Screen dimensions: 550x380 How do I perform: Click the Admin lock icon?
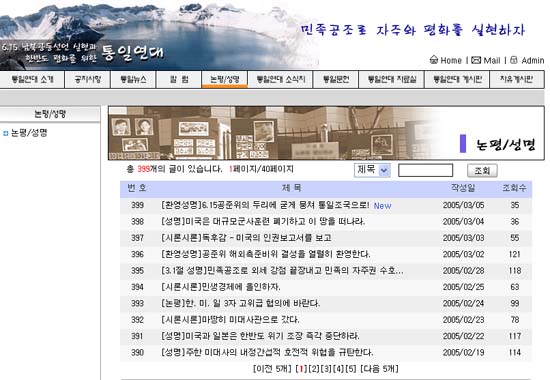[514, 60]
